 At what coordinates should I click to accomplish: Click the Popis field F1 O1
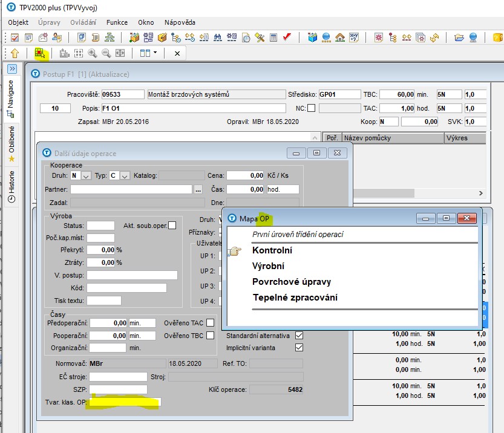coord(194,108)
